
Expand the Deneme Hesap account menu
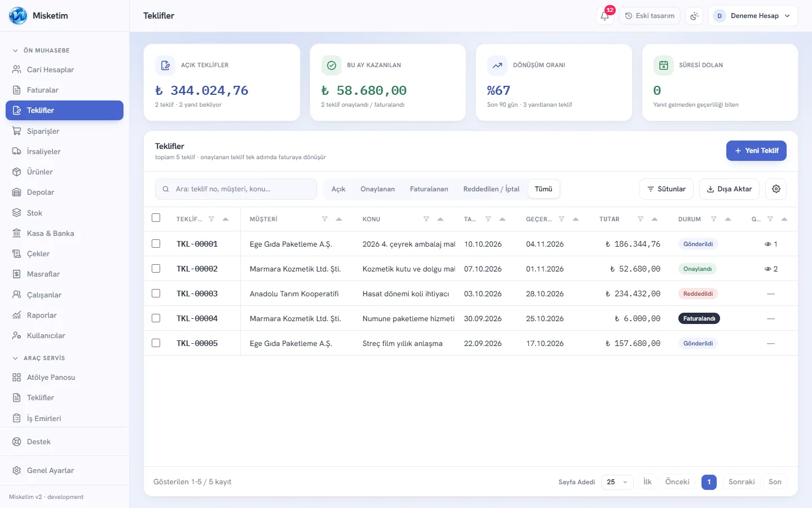[x=753, y=16]
